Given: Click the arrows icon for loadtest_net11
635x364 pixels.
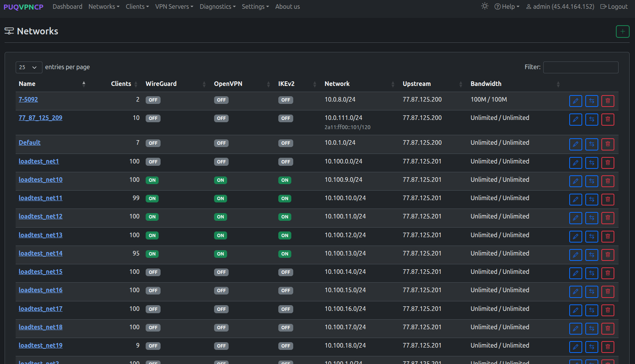Looking at the screenshot, I should (x=591, y=199).
